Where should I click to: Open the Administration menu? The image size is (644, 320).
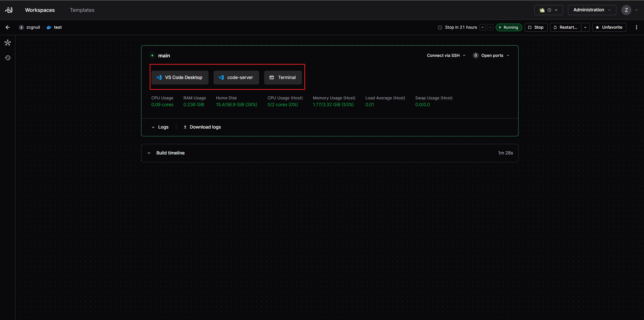tap(592, 10)
